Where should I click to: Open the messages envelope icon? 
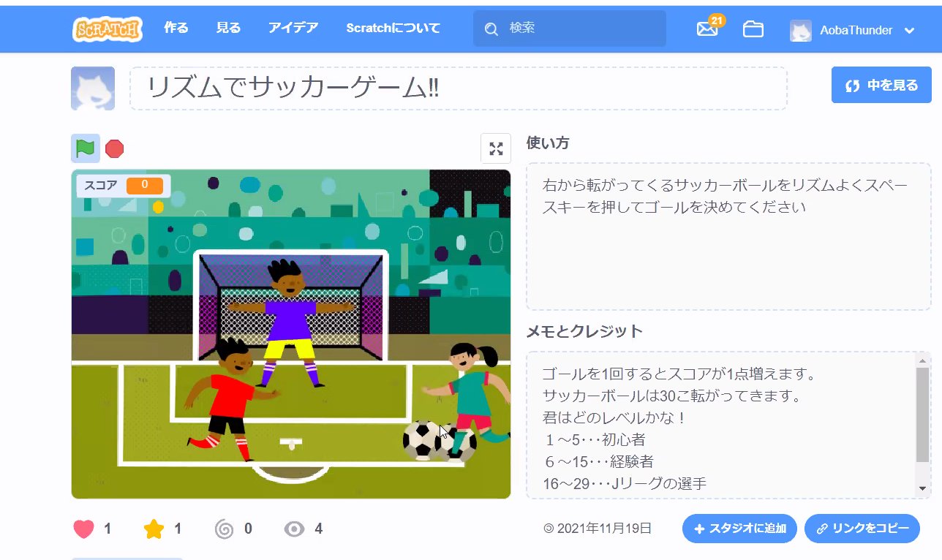click(707, 29)
